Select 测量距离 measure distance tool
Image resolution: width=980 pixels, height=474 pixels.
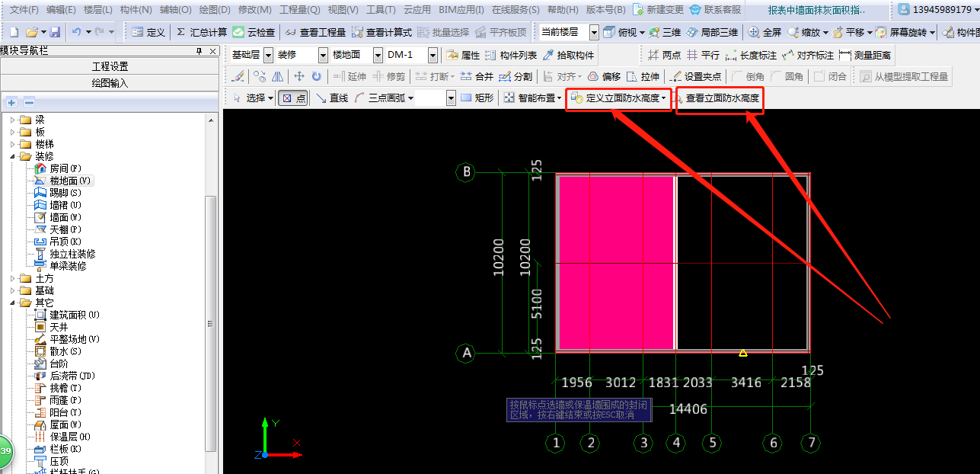(x=865, y=56)
